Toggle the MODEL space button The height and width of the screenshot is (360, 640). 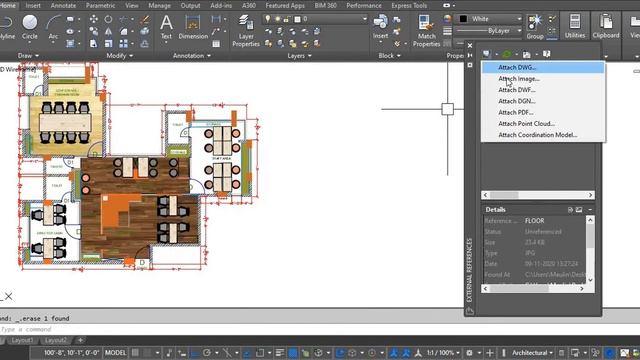[x=116, y=353]
